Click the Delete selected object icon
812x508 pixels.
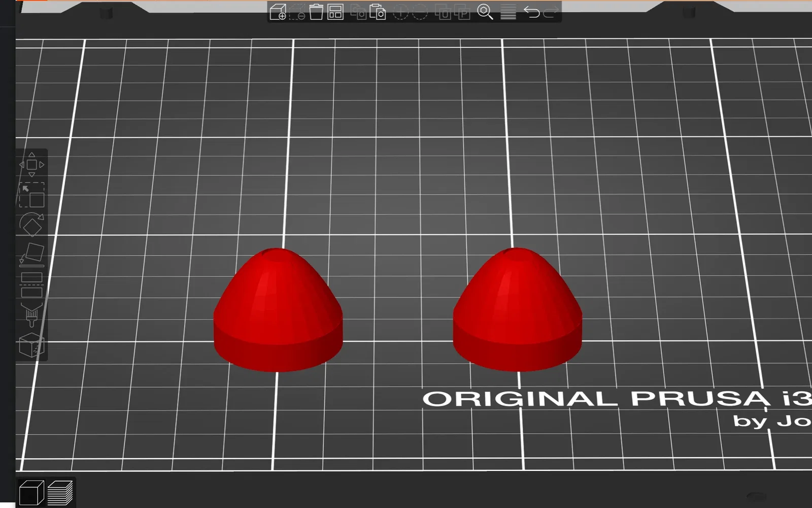point(297,12)
